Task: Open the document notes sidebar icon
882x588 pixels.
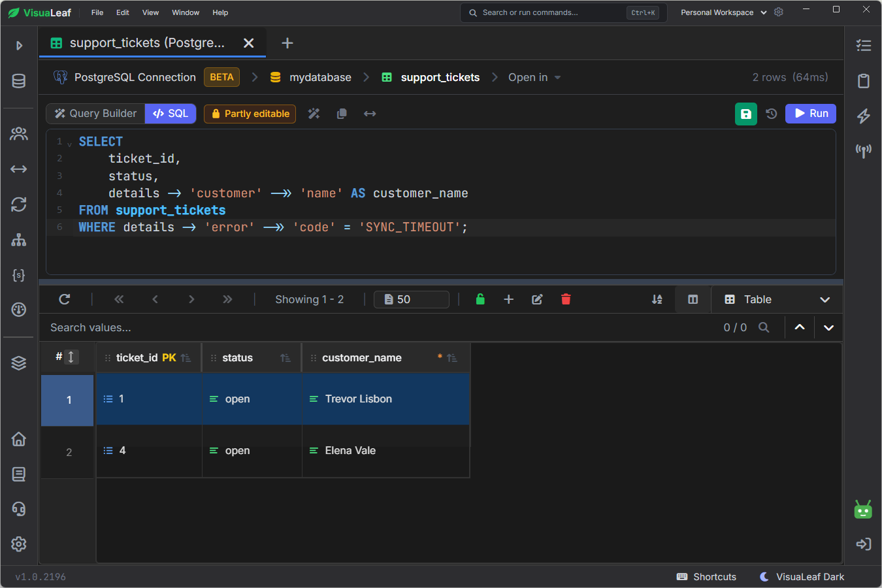Action: (x=19, y=474)
